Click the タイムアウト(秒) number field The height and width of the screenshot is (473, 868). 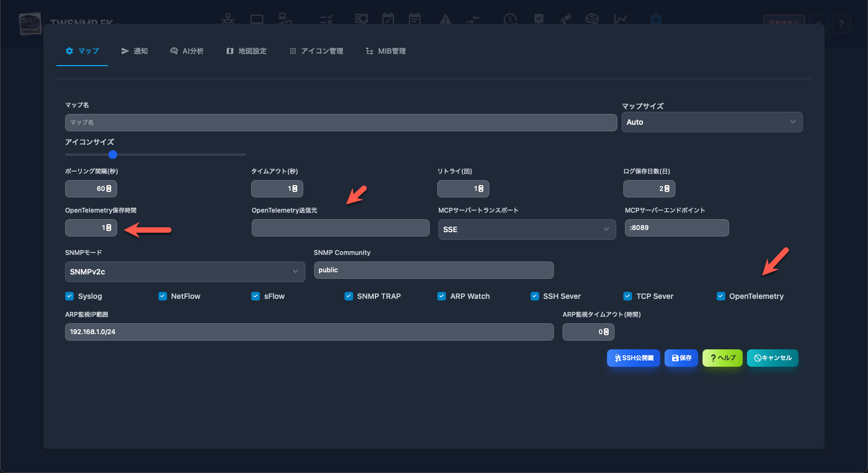[x=277, y=189]
